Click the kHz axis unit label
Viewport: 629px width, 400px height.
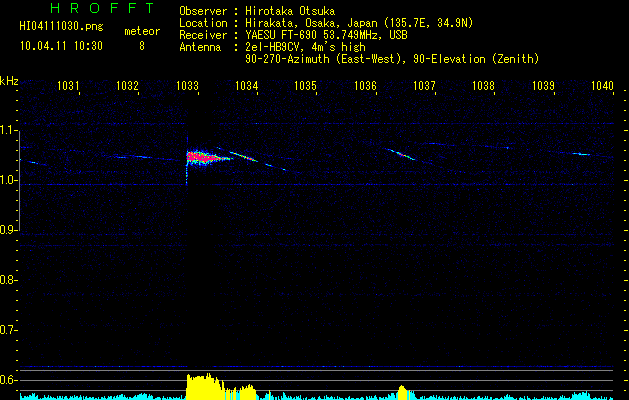pos(9,81)
